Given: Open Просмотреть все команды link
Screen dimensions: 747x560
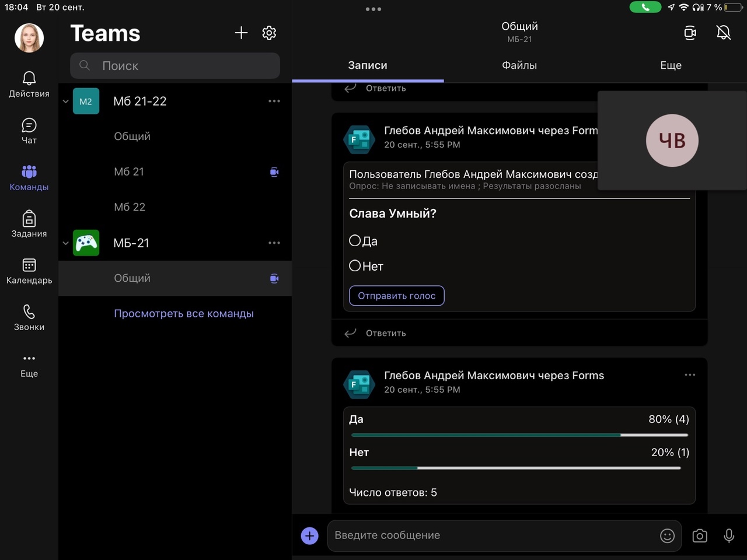Looking at the screenshot, I should tap(184, 313).
